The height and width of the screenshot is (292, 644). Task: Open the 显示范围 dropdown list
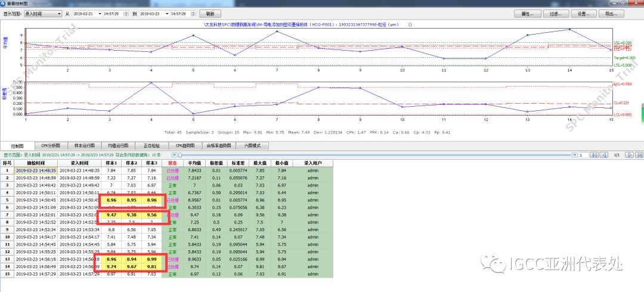58,13
